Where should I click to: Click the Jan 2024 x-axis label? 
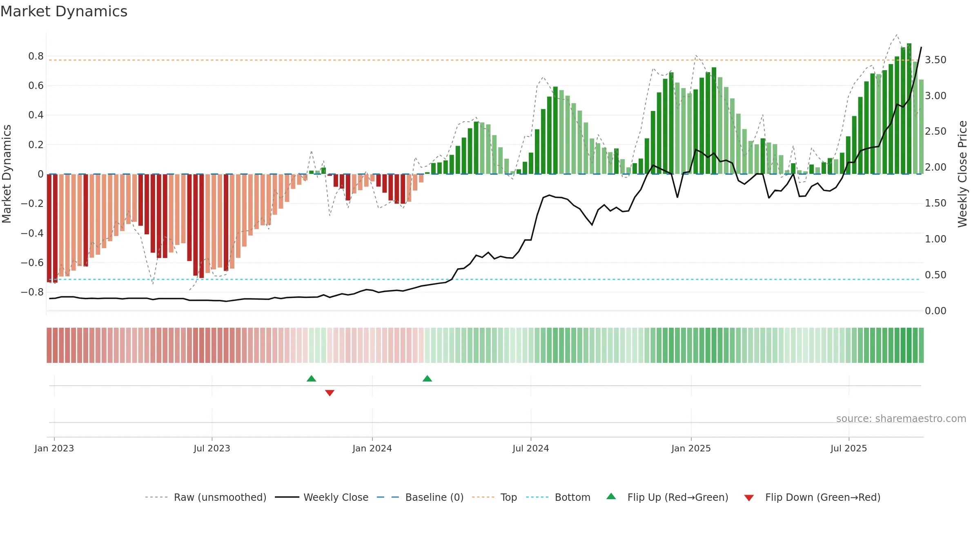coord(372,448)
